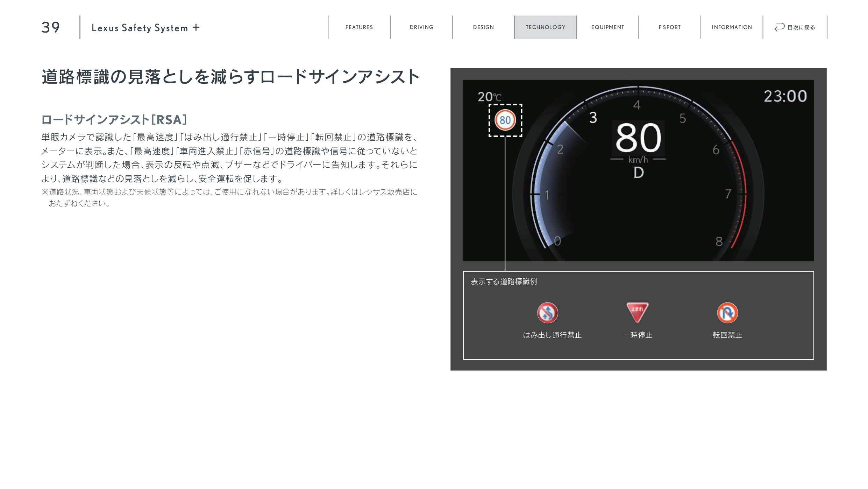The height and width of the screenshot is (489, 868).
Task: Open the FEATURES tab
Action: (x=359, y=27)
